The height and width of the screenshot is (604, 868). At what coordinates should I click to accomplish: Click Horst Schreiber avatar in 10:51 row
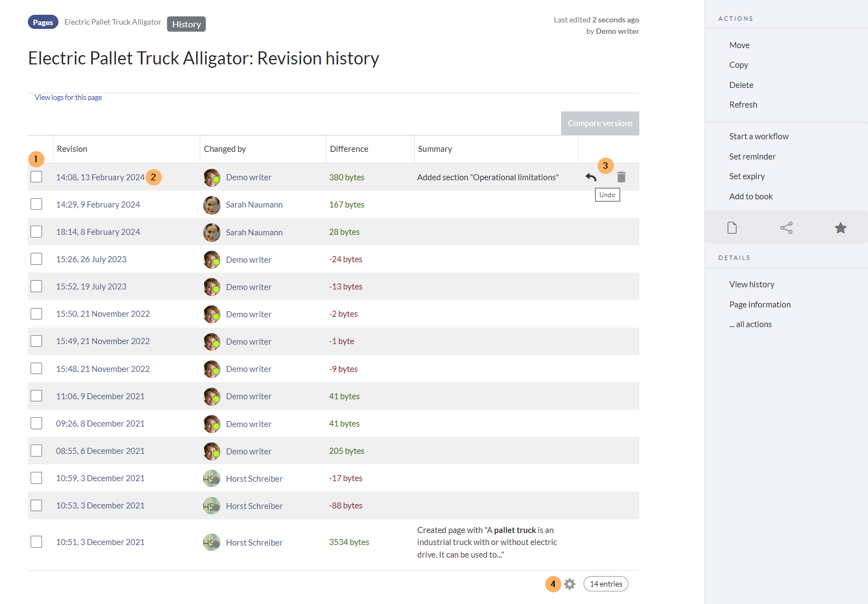click(212, 542)
